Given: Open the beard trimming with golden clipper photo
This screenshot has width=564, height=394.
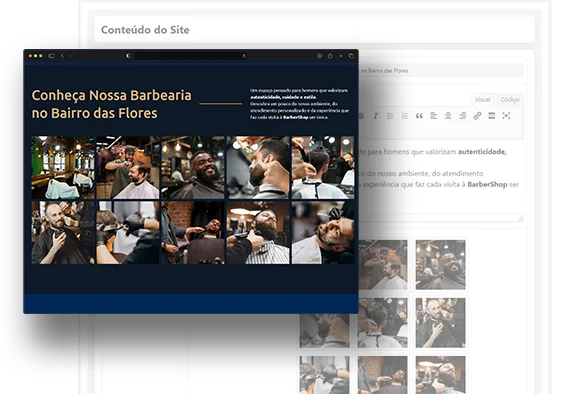Looking at the screenshot, I should click(258, 168).
